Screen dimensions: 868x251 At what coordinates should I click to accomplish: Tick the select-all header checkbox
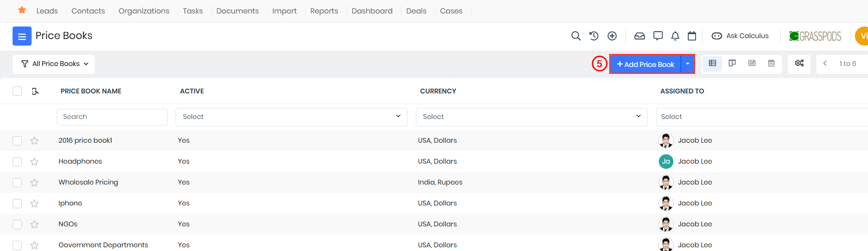coord(17,91)
